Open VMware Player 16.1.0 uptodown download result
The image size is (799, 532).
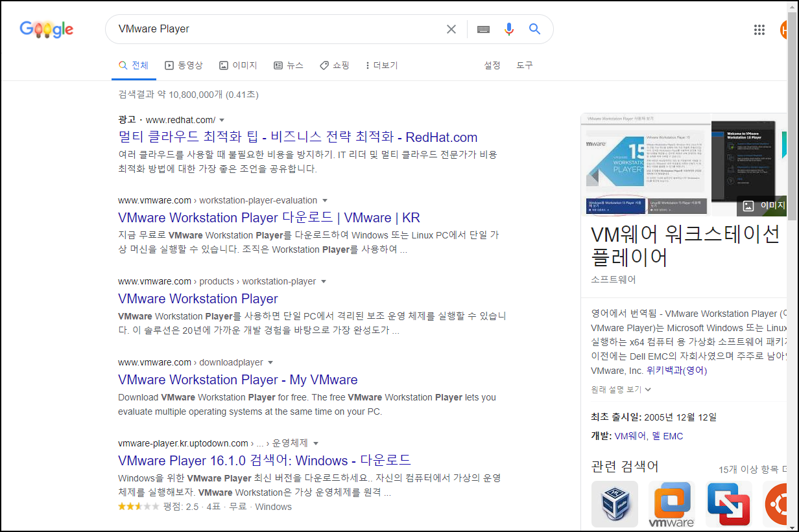[x=265, y=461]
